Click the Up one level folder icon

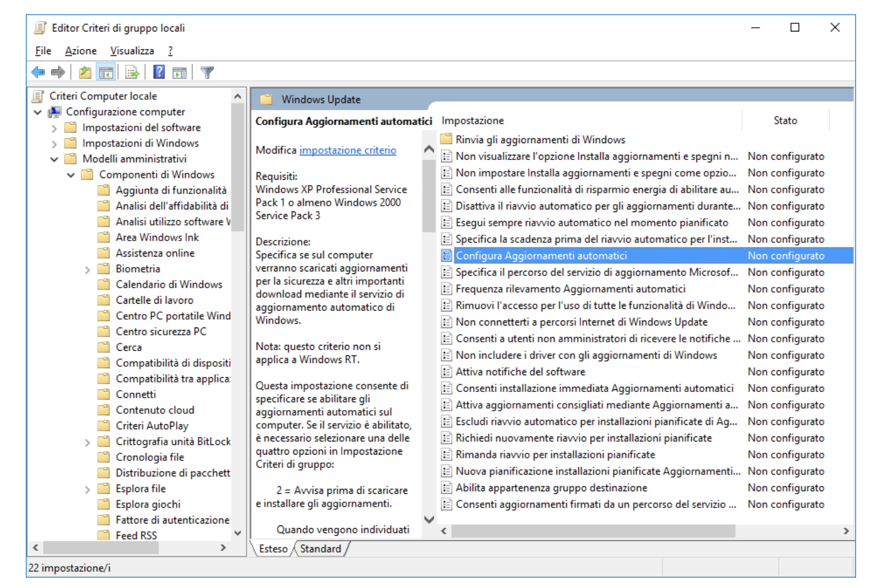point(84,72)
